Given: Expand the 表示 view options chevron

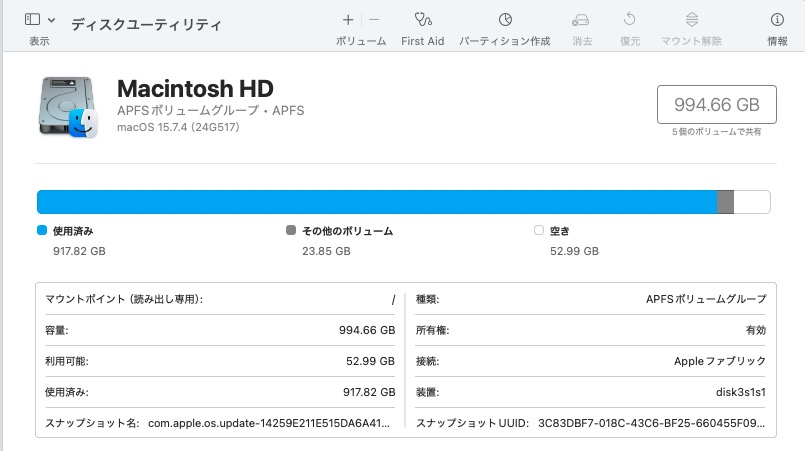Looking at the screenshot, I should coord(52,19).
